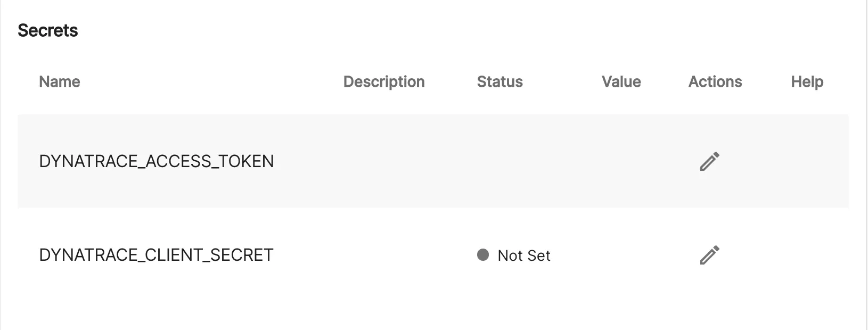Click the Help column header

pyautogui.click(x=806, y=81)
